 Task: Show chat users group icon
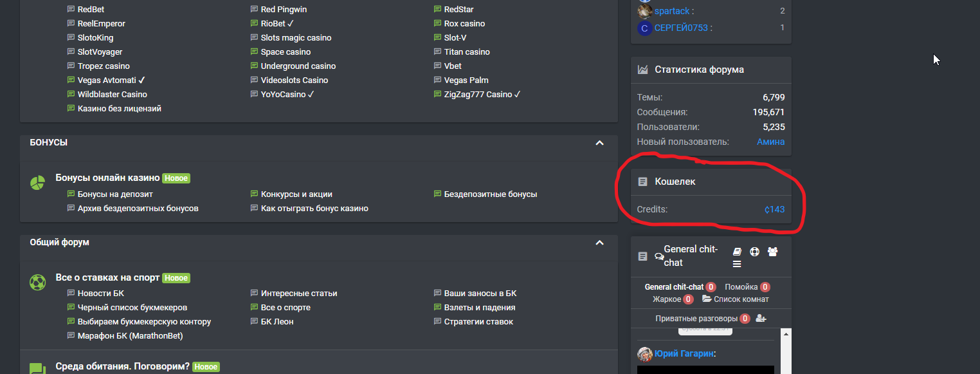(772, 252)
